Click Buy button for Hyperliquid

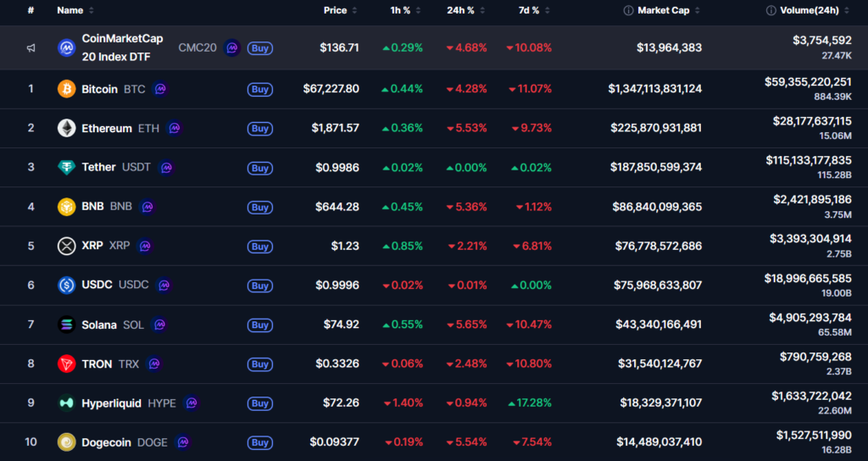coord(260,403)
